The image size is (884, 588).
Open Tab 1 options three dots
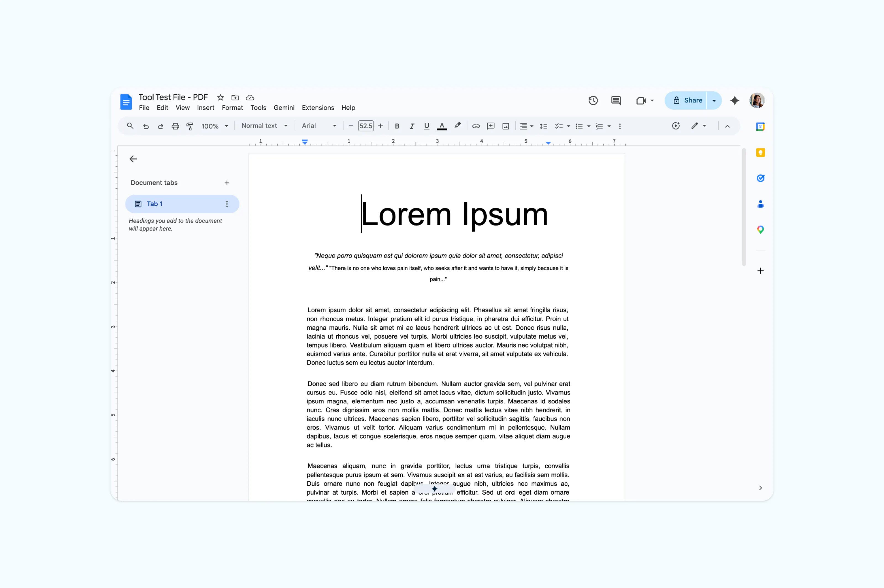click(x=227, y=204)
